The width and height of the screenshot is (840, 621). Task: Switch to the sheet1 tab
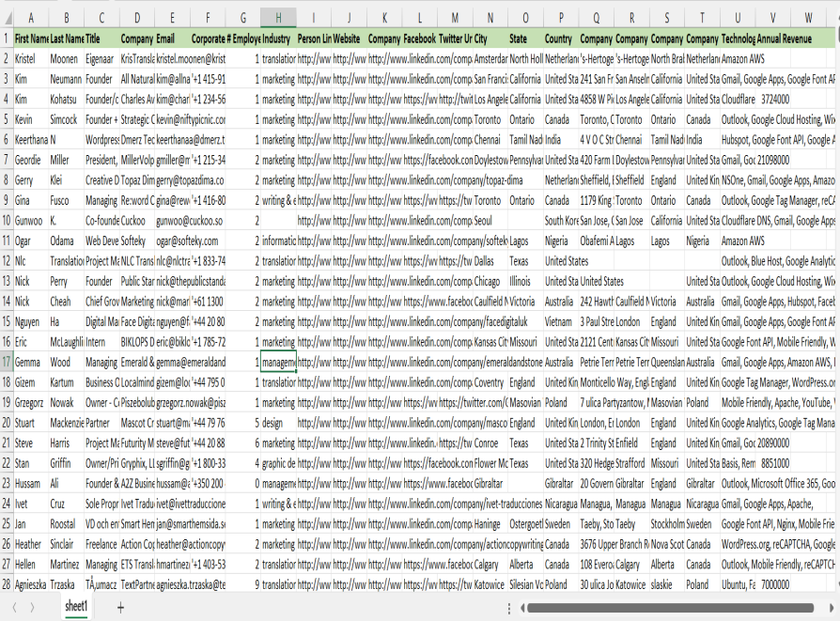pos(76,607)
